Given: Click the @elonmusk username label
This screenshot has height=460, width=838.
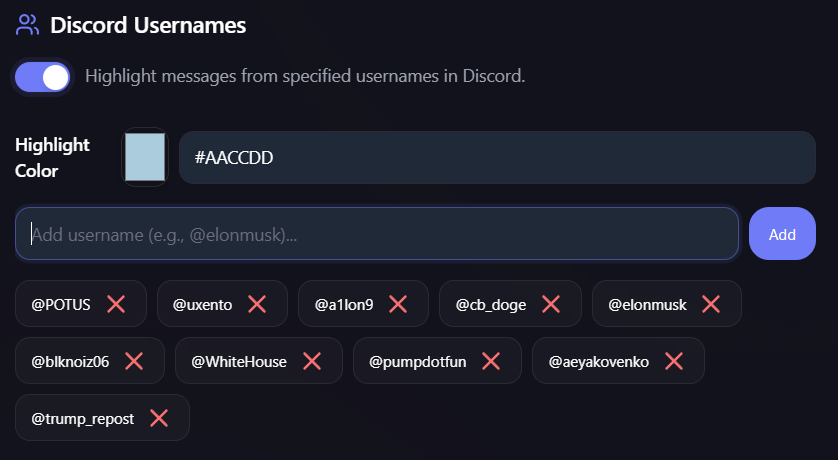Looking at the screenshot, I should tap(647, 305).
